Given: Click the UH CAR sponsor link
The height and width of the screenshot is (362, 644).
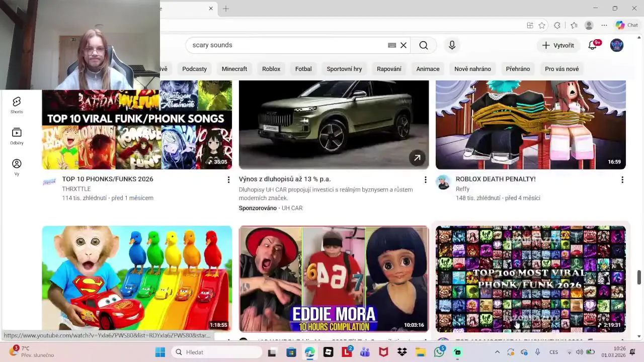Looking at the screenshot, I should tap(292, 208).
